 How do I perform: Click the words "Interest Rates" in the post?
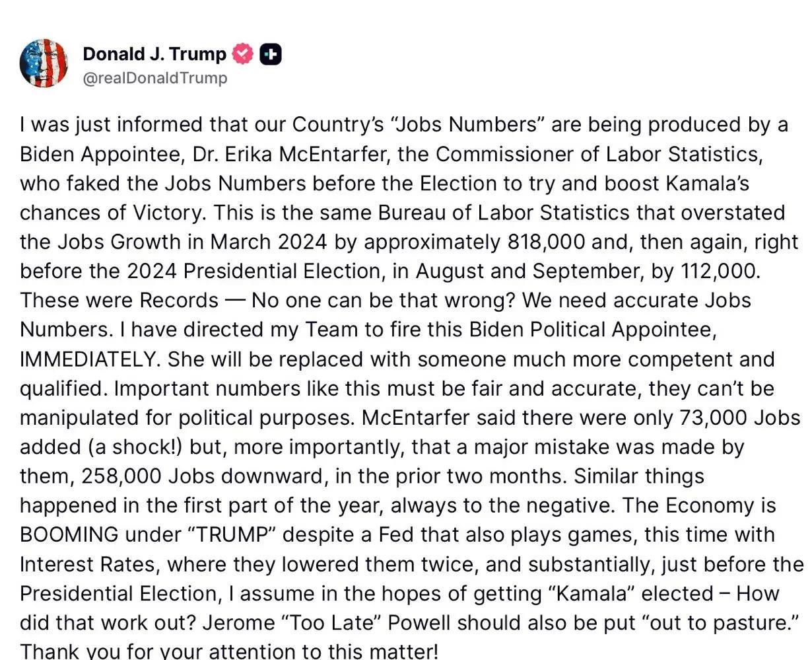(87, 564)
